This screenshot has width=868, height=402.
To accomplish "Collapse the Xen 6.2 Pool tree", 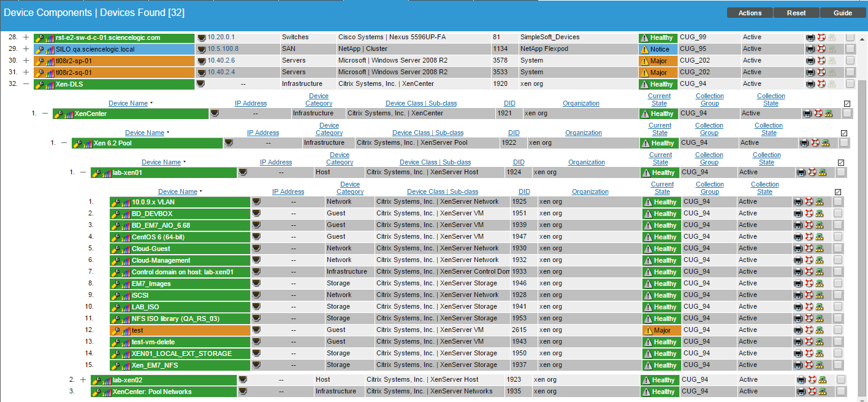I will point(64,143).
